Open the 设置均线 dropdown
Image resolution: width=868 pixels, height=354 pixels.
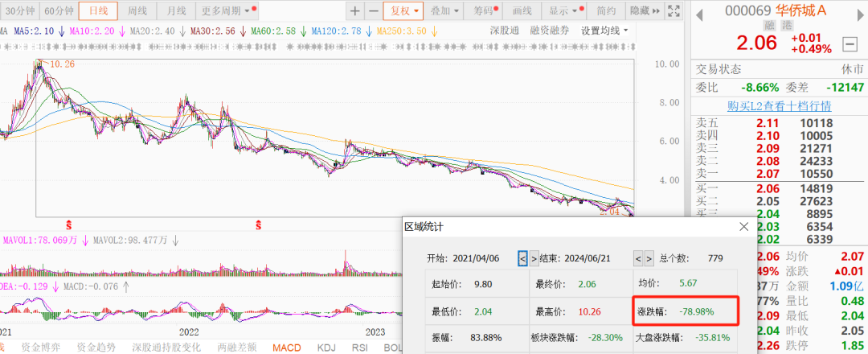pyautogui.click(x=604, y=31)
